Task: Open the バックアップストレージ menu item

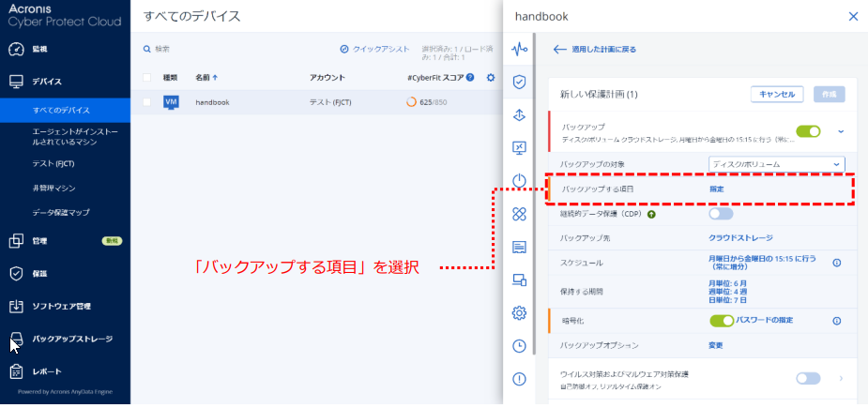Action: 72,339
